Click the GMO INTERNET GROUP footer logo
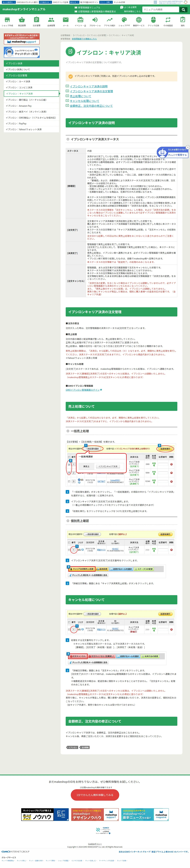This screenshot has height=868, width=190. pos(16,852)
